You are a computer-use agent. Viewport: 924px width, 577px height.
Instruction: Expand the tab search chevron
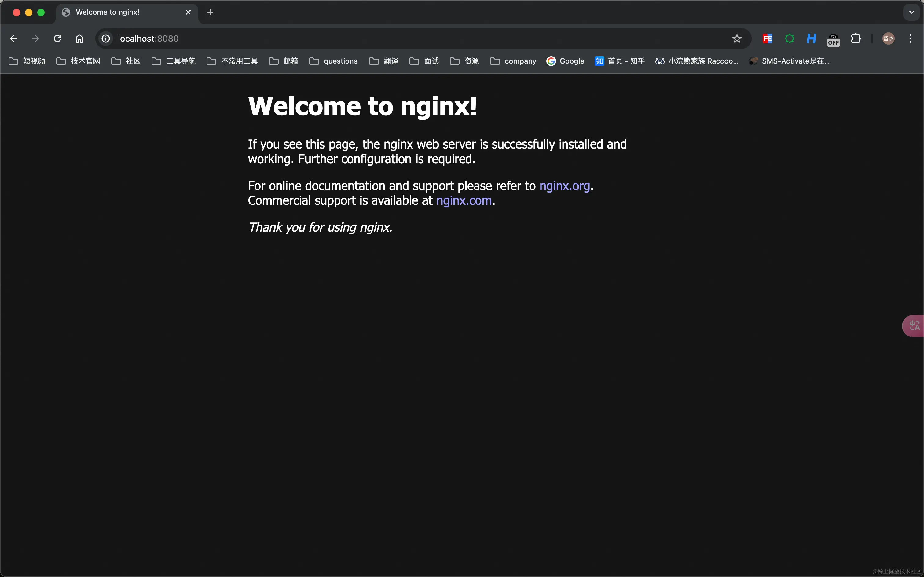pos(911,12)
